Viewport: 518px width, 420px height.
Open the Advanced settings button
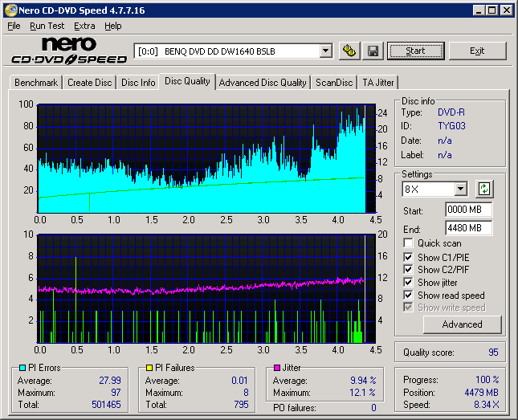(x=462, y=324)
